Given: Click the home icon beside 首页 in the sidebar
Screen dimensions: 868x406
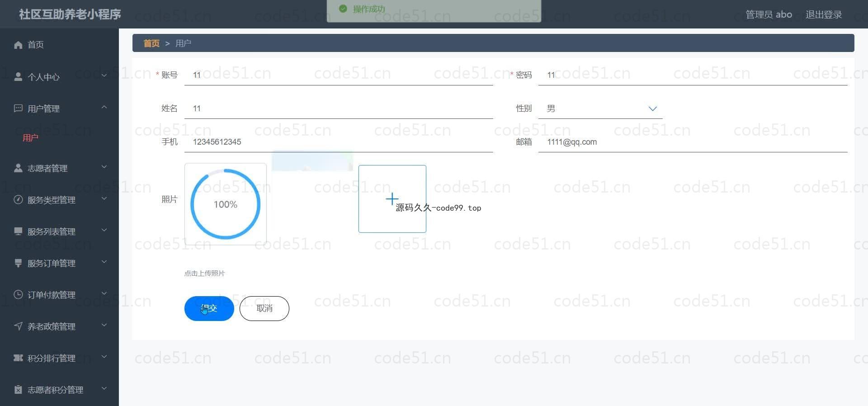Looking at the screenshot, I should coord(18,45).
